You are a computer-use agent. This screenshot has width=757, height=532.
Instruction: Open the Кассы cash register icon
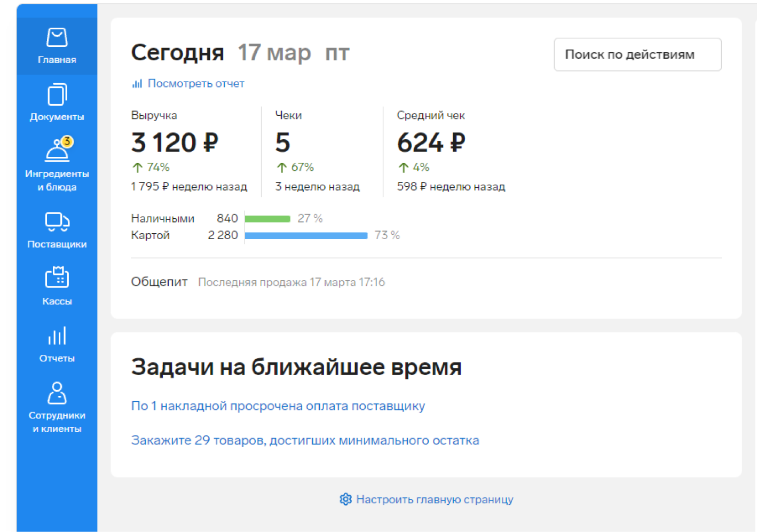point(57,277)
